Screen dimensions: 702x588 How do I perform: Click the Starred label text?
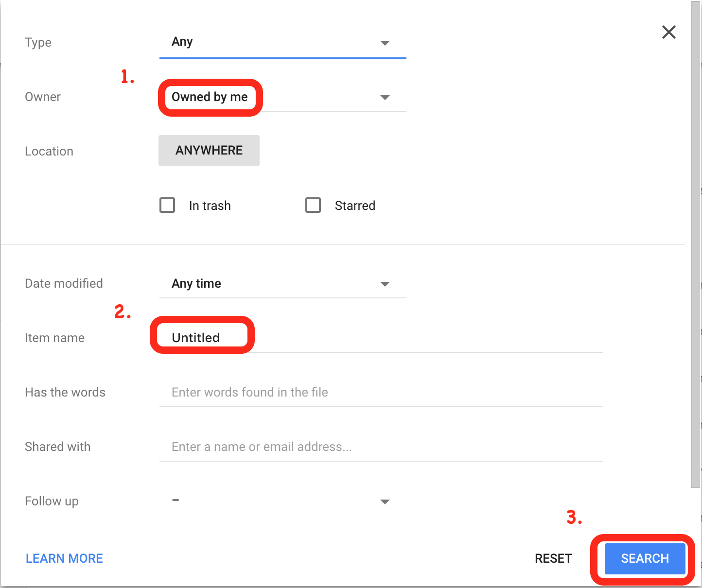coord(355,206)
